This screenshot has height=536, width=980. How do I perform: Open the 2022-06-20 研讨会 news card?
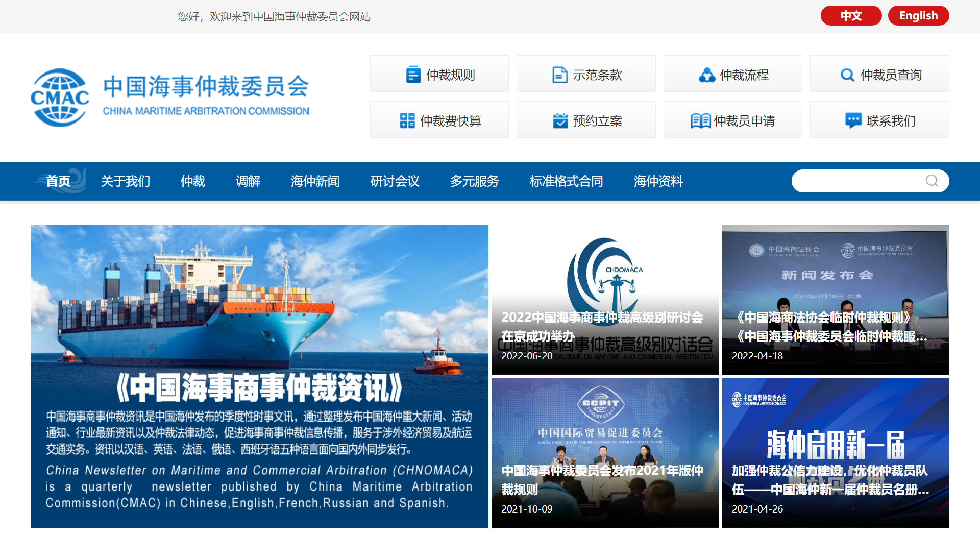click(605, 300)
